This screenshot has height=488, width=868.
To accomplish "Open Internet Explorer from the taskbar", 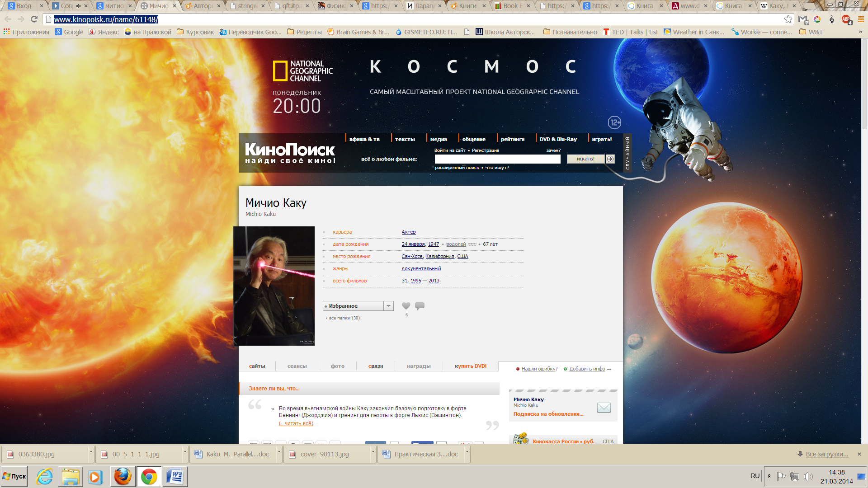I will pyautogui.click(x=44, y=477).
